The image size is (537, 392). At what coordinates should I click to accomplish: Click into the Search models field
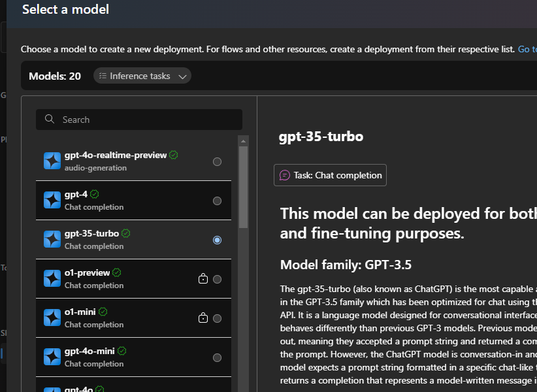139,120
